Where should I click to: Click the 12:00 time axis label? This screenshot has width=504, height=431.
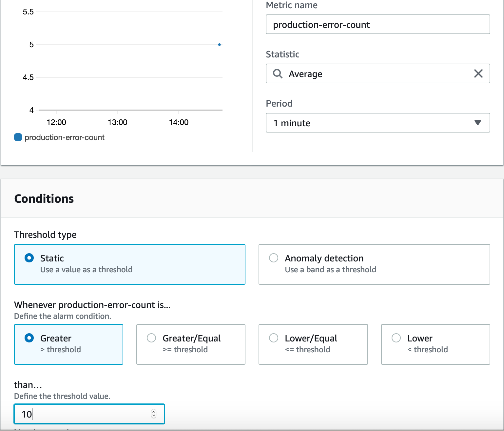(56, 122)
